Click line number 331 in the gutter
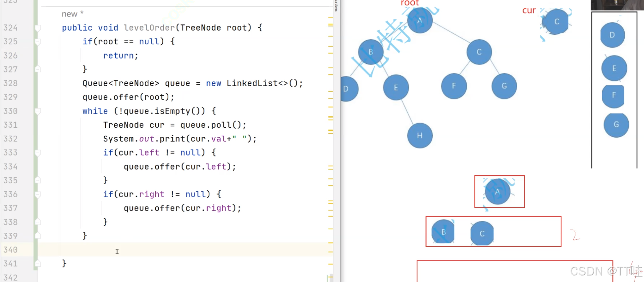644x282 pixels. click(10, 125)
